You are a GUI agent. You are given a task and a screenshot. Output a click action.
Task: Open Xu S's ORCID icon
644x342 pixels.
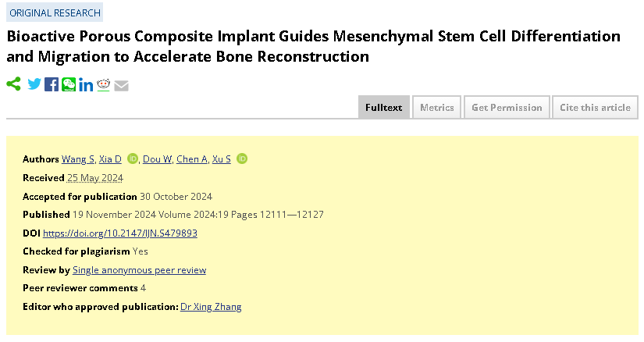point(242,159)
